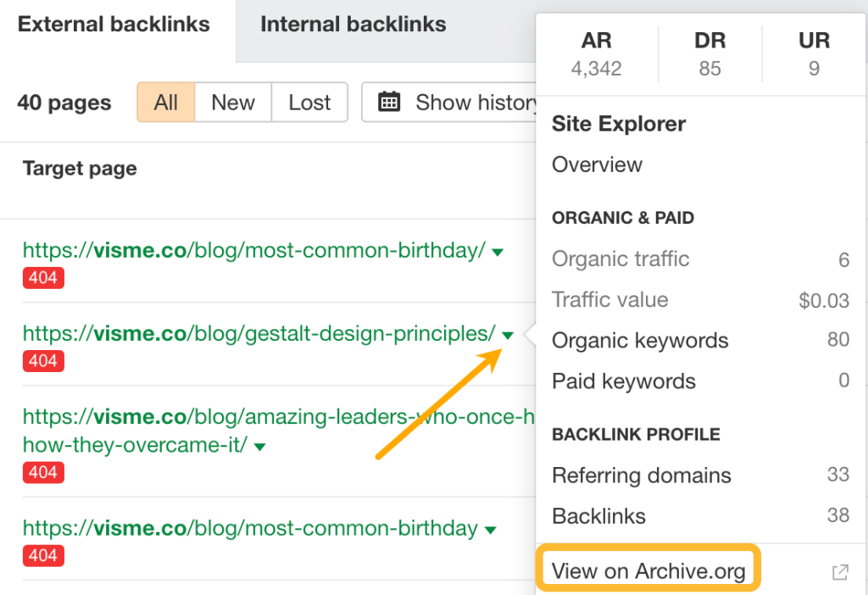868x595 pixels.
Task: Click the 404 badge under gestalt-design-principles link
Action: (42, 361)
